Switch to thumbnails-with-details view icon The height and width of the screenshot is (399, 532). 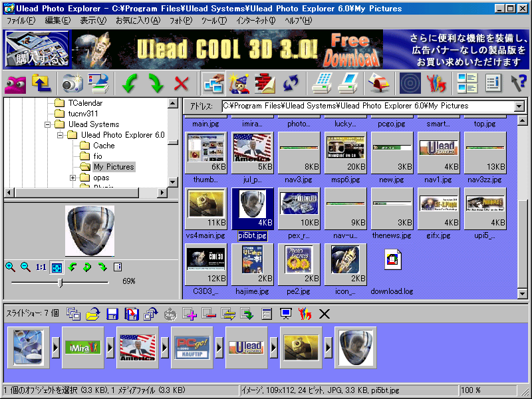[x=467, y=82]
